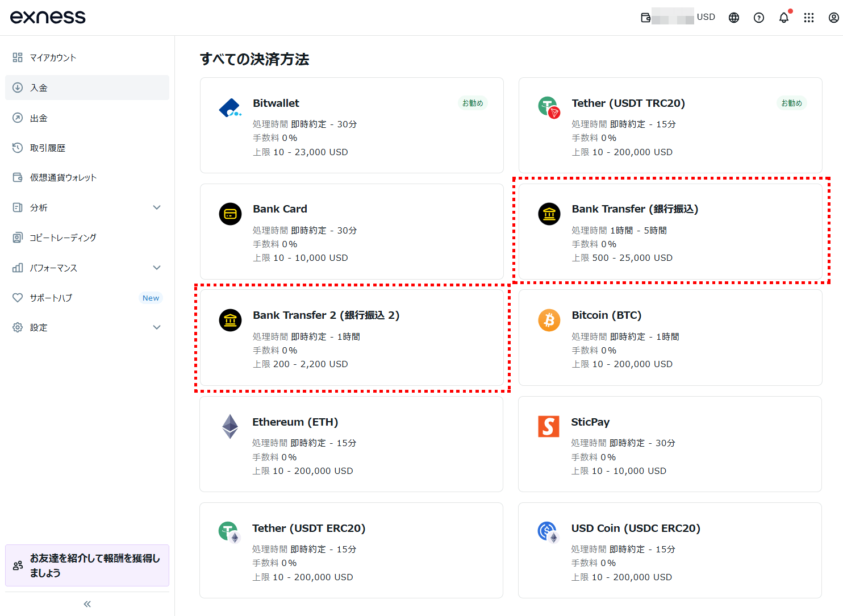Choose Bank Card payment method
843x616 pixels.
coord(352,231)
